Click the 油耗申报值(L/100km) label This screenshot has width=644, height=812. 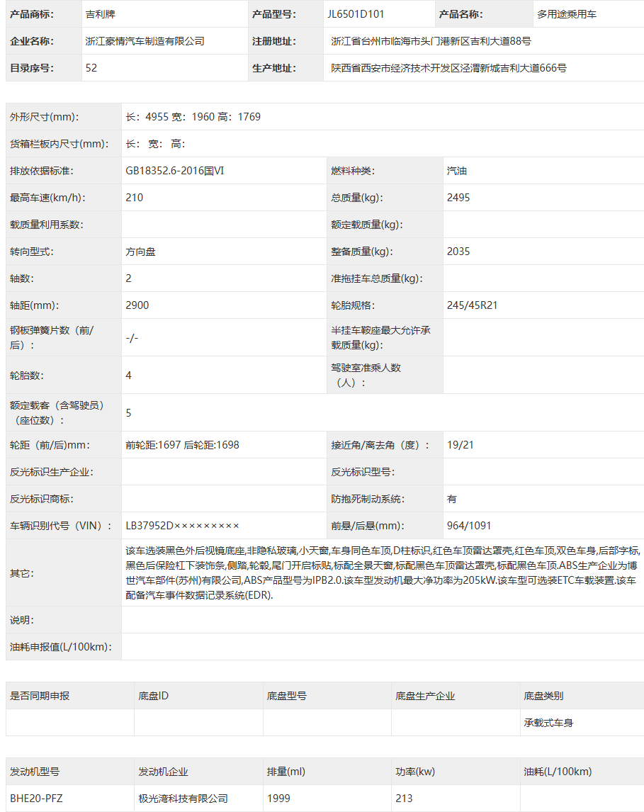coord(60,647)
